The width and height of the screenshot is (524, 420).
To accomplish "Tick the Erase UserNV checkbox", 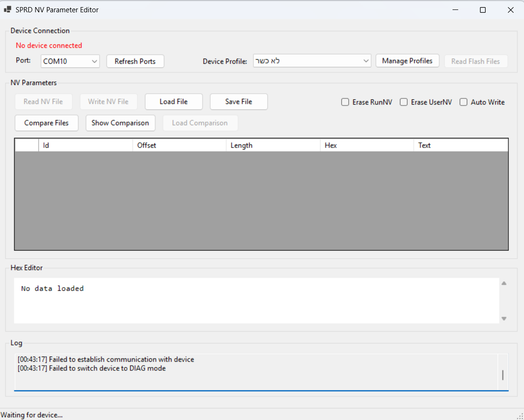I will [404, 102].
